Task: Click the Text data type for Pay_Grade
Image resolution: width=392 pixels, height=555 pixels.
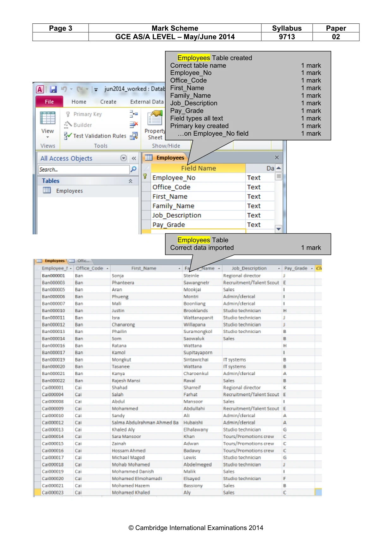Action: click(260, 225)
